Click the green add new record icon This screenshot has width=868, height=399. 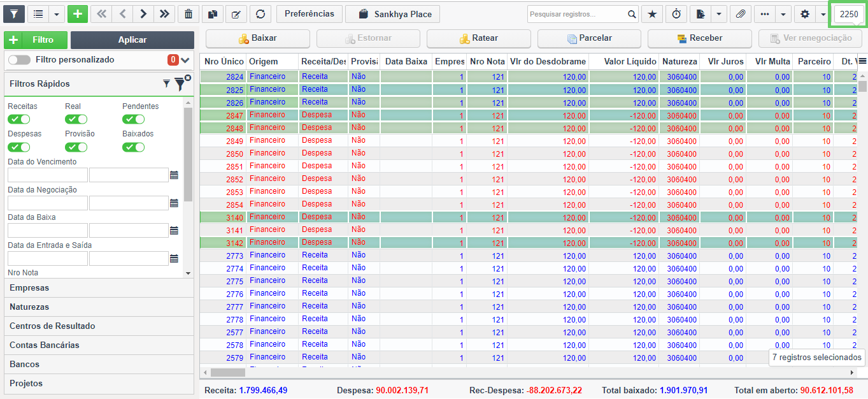point(77,14)
